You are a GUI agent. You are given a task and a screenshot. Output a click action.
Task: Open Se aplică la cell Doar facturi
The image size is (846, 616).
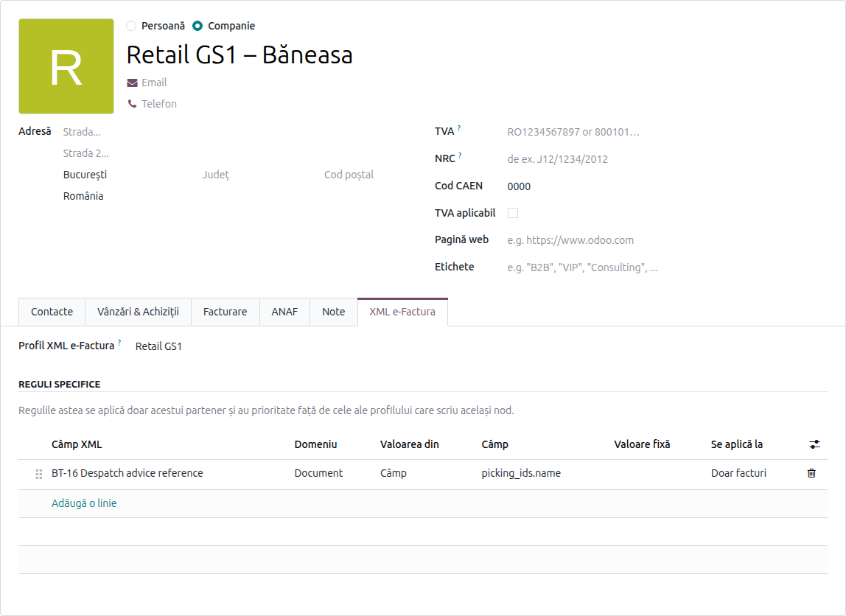tap(738, 473)
